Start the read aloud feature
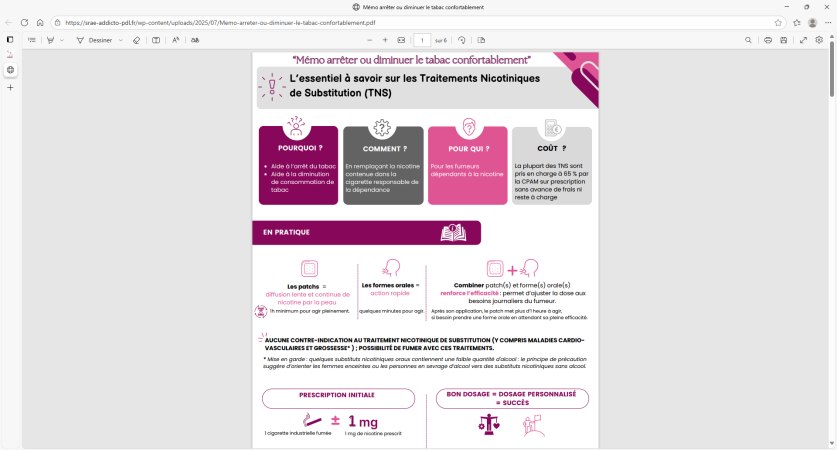837x450 pixels. (176, 40)
